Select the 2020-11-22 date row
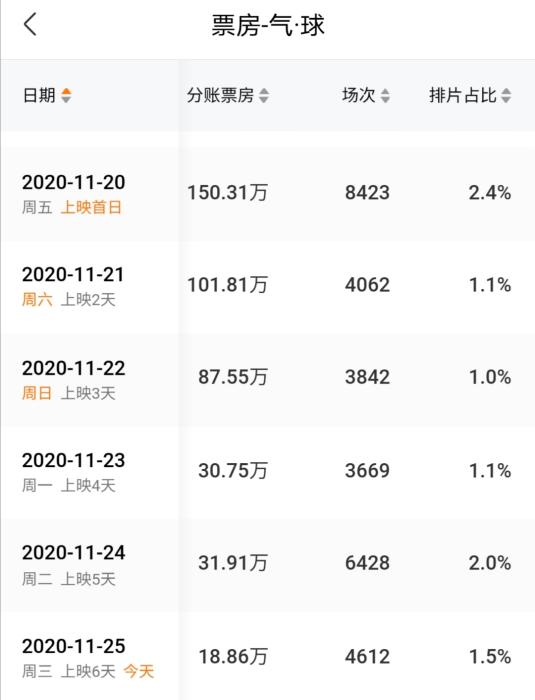The width and height of the screenshot is (535, 700). tap(268, 379)
